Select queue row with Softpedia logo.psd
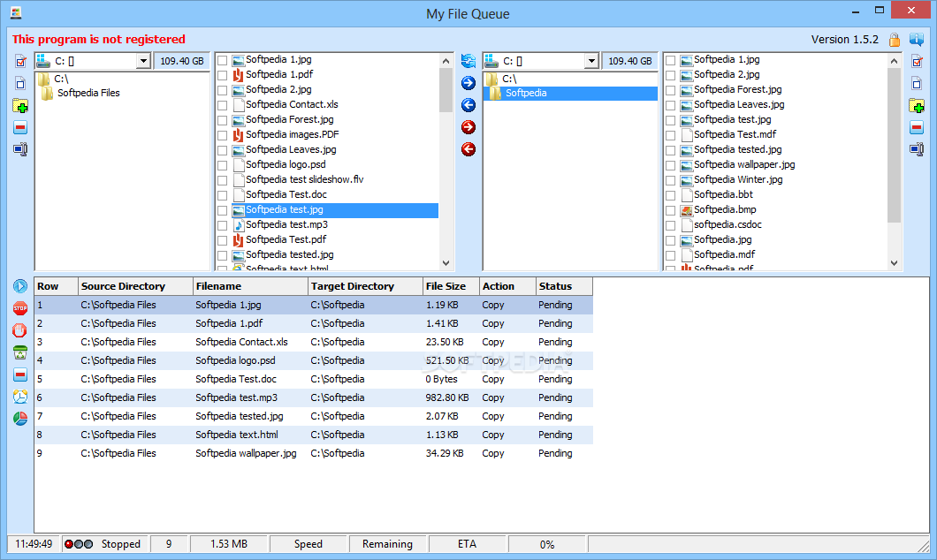The width and height of the screenshot is (937, 560). tap(314, 360)
